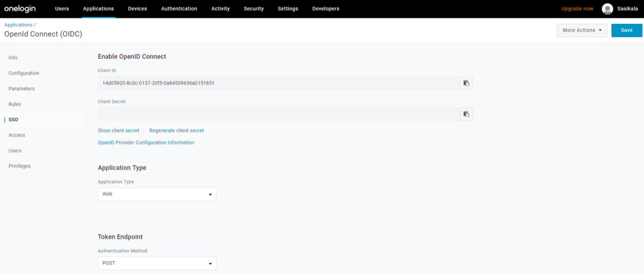Click the Upgrade now link
The image size is (644, 273).
click(x=577, y=9)
